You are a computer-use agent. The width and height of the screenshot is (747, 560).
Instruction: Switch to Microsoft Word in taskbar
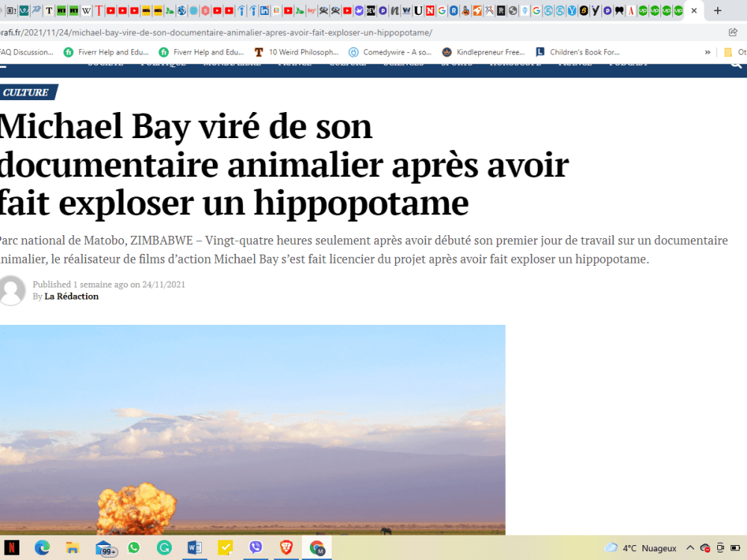point(194,547)
